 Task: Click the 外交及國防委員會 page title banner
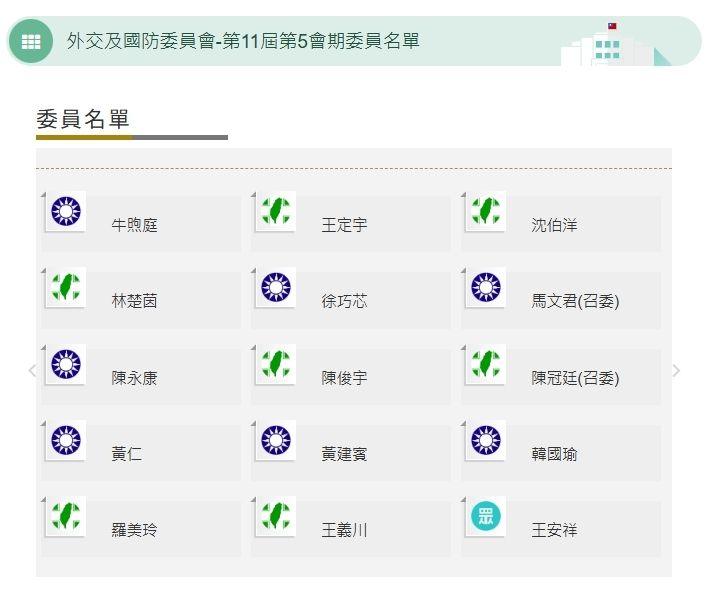[243, 41]
